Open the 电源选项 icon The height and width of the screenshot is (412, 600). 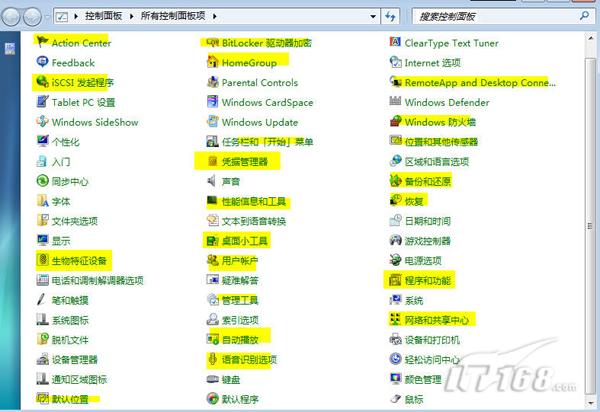(x=395, y=260)
